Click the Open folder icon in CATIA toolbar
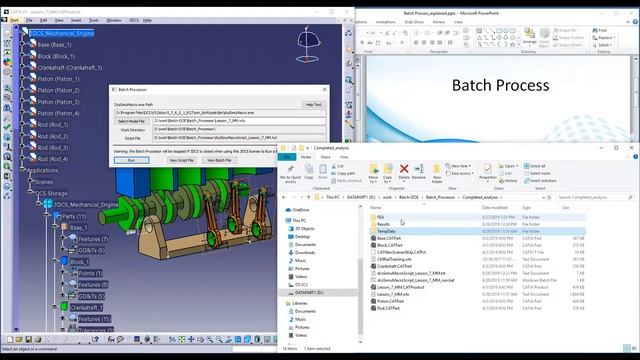This screenshot has height=360, width=640. pyautogui.click(x=19, y=339)
